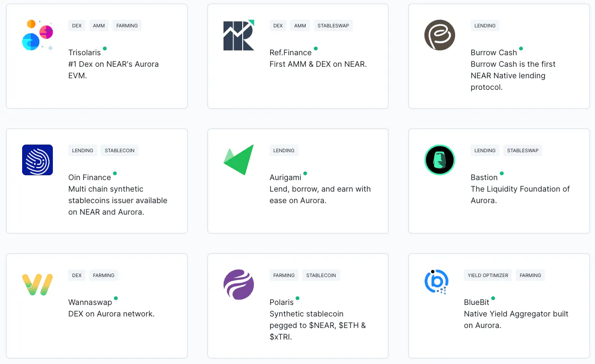Select the DEX tag on Wannaswap card

(77, 275)
